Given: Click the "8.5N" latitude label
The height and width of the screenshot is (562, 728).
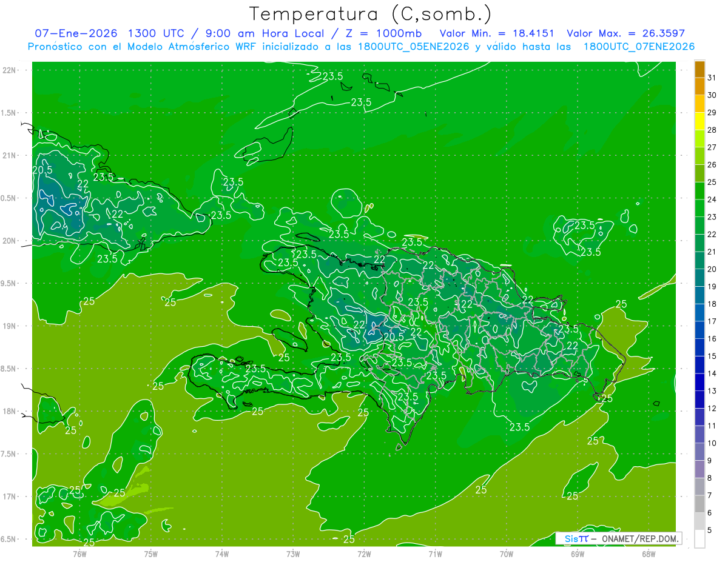Looking at the screenshot, I should tap(9, 369).
